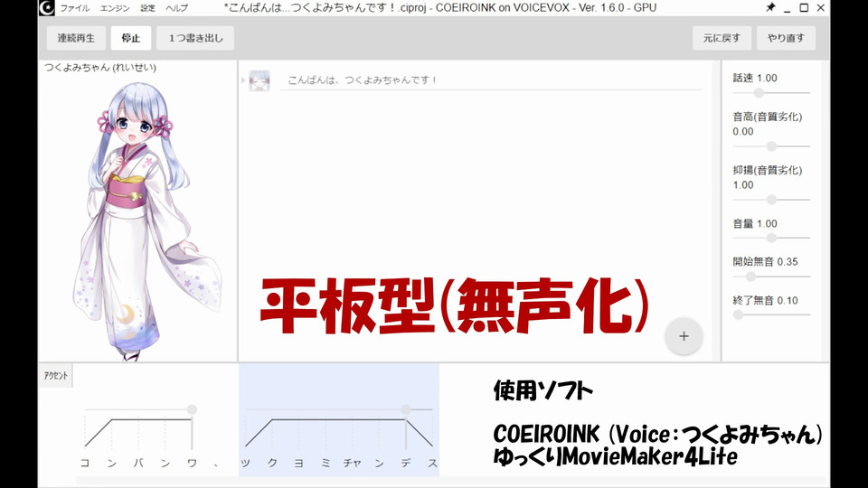Click the 停止 button
This screenshot has width=868, height=488.
[x=131, y=38]
